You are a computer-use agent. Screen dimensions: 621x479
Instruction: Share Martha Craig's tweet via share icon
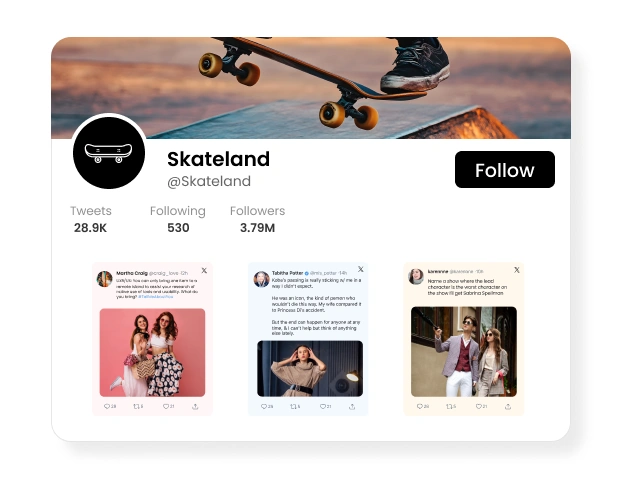pos(195,406)
